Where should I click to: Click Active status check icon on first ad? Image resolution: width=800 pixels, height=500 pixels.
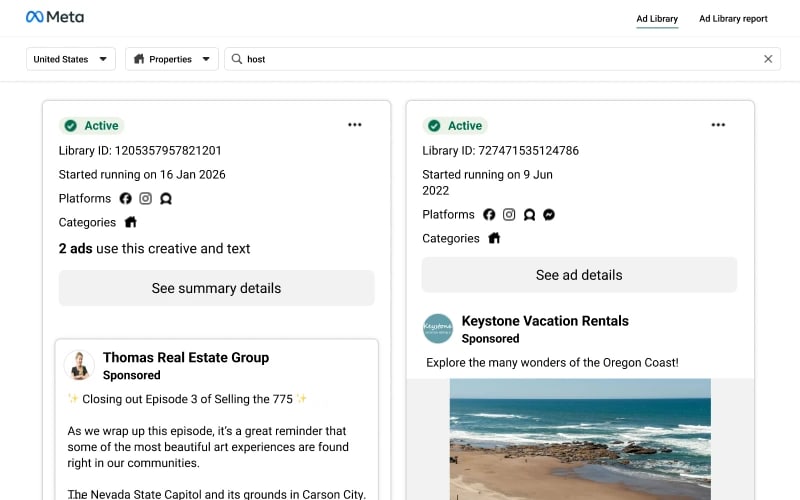71,126
